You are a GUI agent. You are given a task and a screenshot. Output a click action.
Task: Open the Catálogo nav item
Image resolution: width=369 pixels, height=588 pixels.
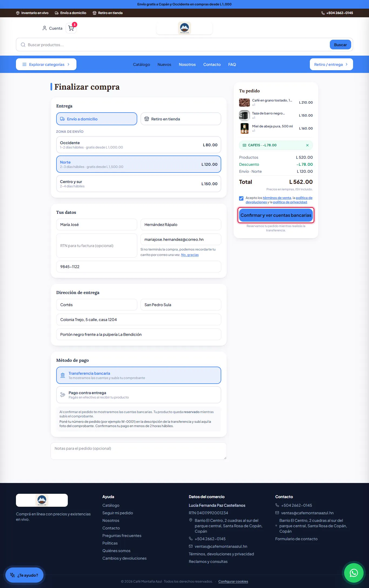142,65
